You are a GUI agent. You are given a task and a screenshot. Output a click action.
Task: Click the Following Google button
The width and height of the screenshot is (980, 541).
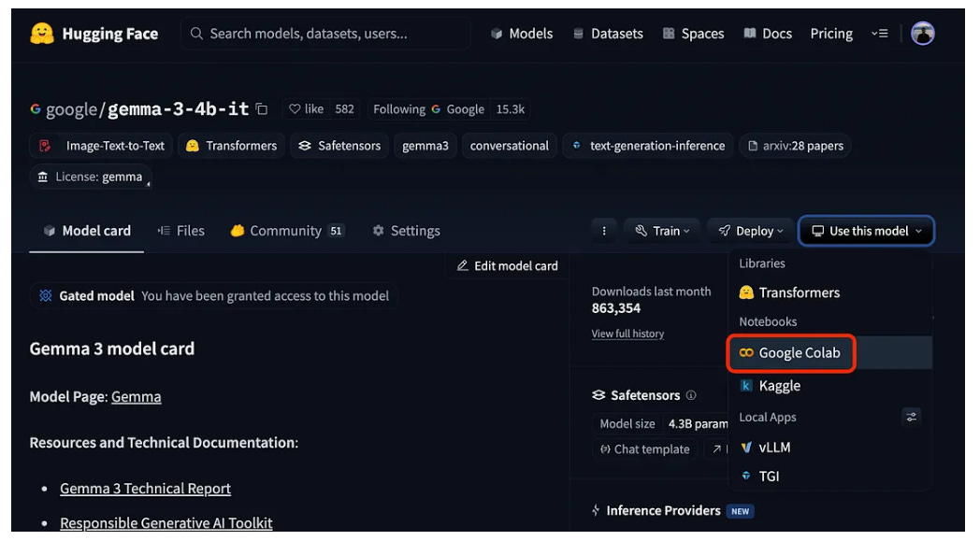428,109
